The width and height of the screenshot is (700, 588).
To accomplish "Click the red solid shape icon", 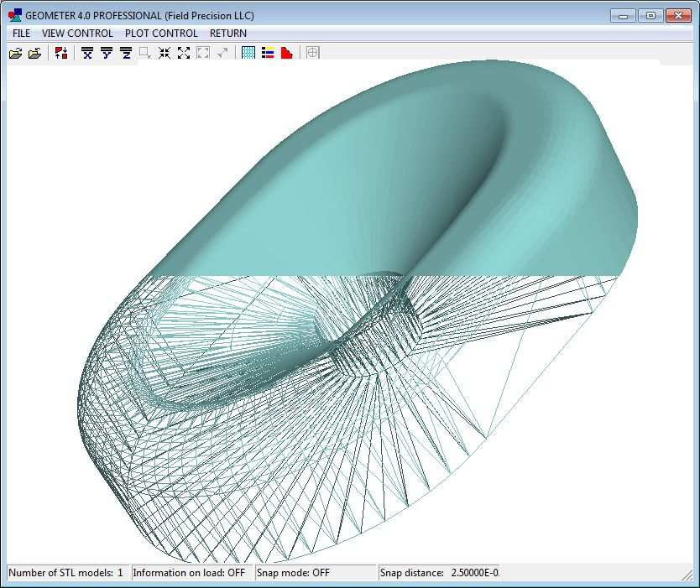I will click(287, 54).
